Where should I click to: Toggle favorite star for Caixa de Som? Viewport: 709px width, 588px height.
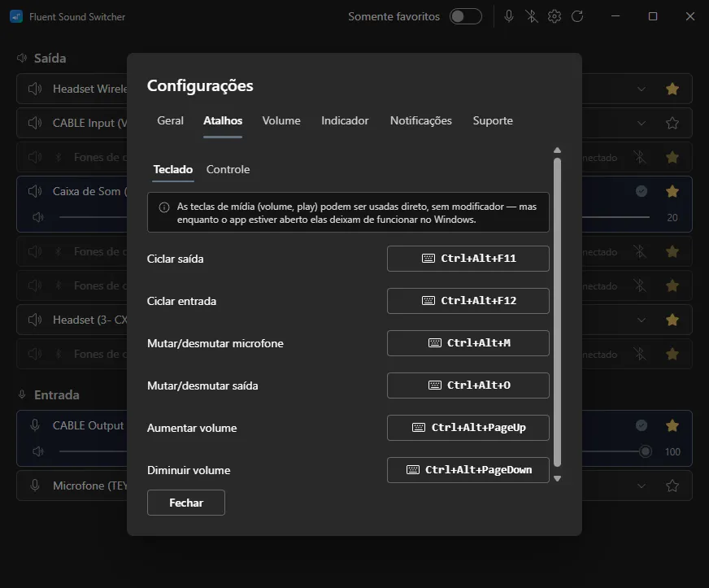672,191
